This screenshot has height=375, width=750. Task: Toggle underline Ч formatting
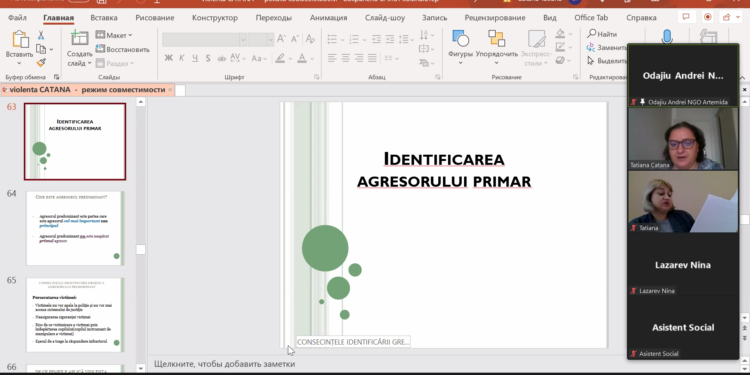pos(195,58)
